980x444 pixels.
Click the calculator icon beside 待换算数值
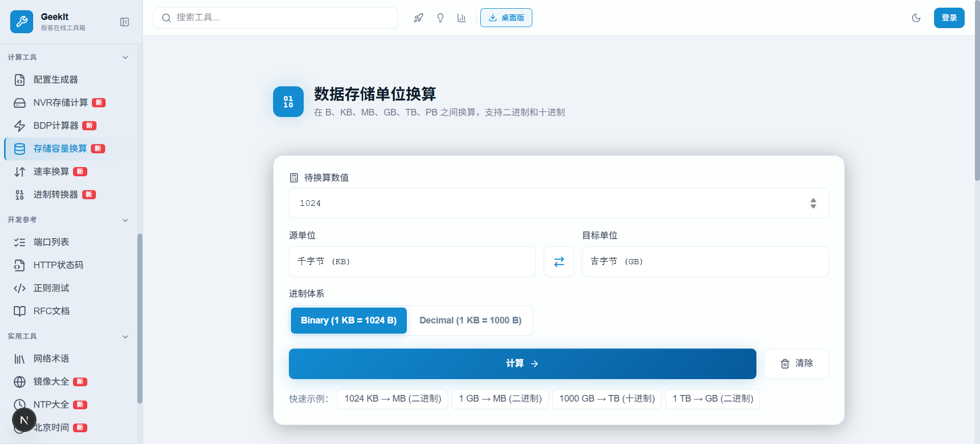pos(294,178)
